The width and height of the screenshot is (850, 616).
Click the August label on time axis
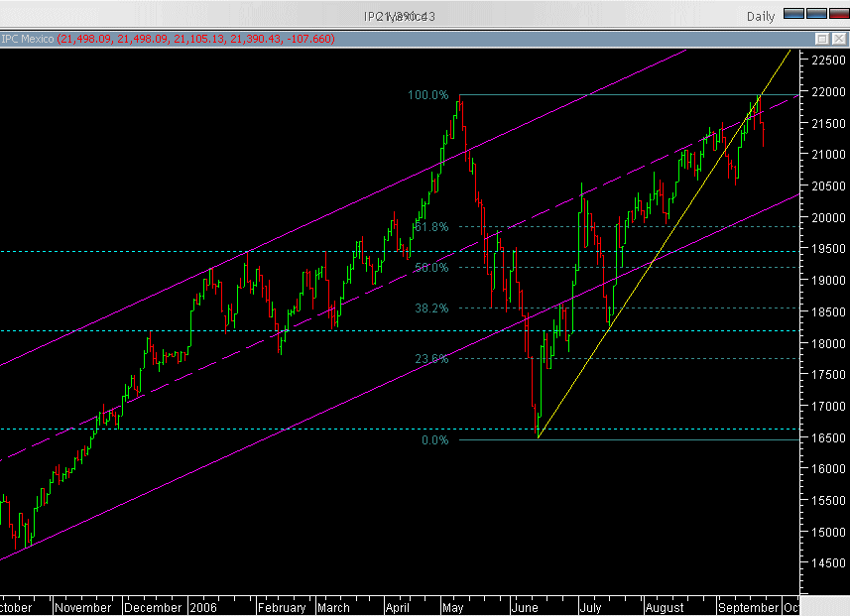pyautogui.click(x=664, y=607)
